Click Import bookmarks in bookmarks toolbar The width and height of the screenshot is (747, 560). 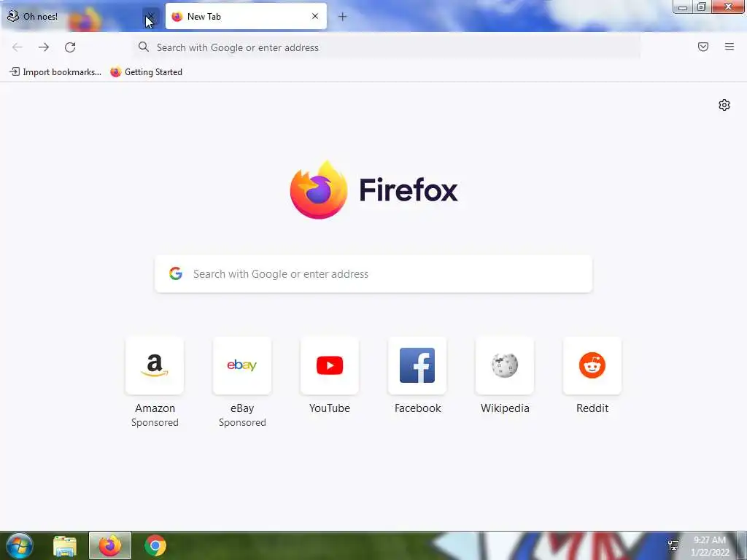click(x=55, y=72)
